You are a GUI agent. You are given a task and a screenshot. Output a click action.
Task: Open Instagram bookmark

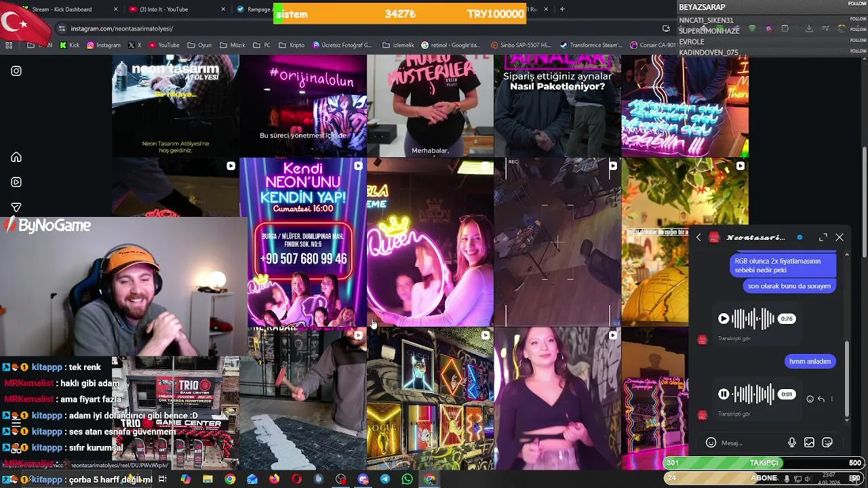click(104, 45)
